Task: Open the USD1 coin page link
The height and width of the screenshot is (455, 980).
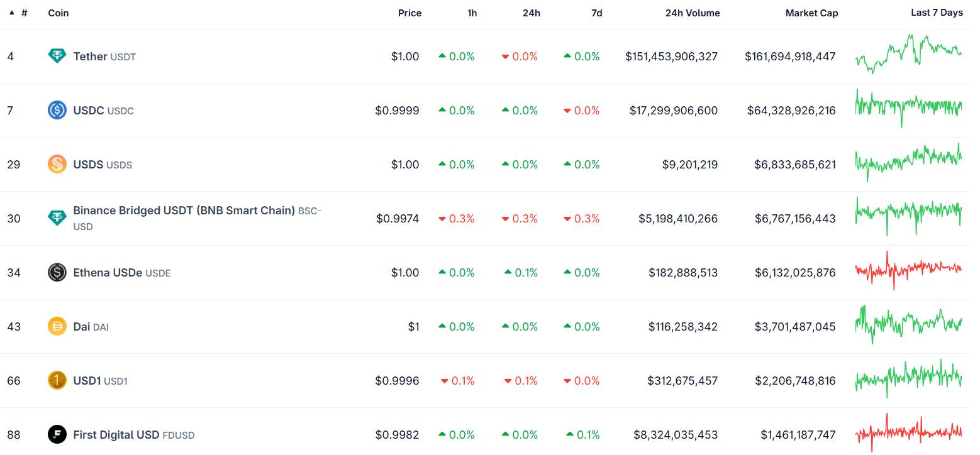Action: [x=100, y=381]
